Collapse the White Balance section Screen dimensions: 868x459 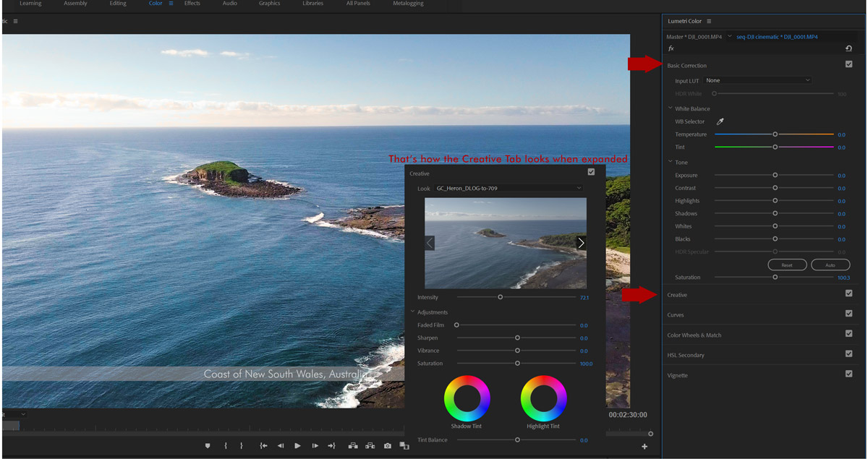[670, 108]
